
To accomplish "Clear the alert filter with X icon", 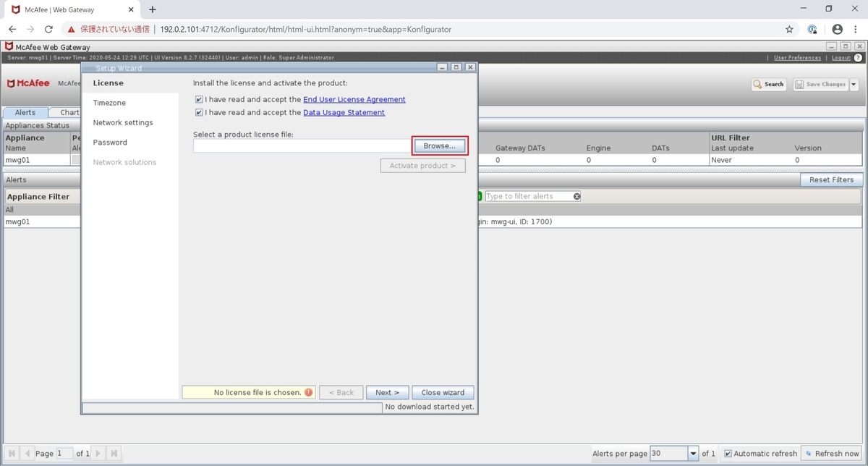I will [x=577, y=196].
